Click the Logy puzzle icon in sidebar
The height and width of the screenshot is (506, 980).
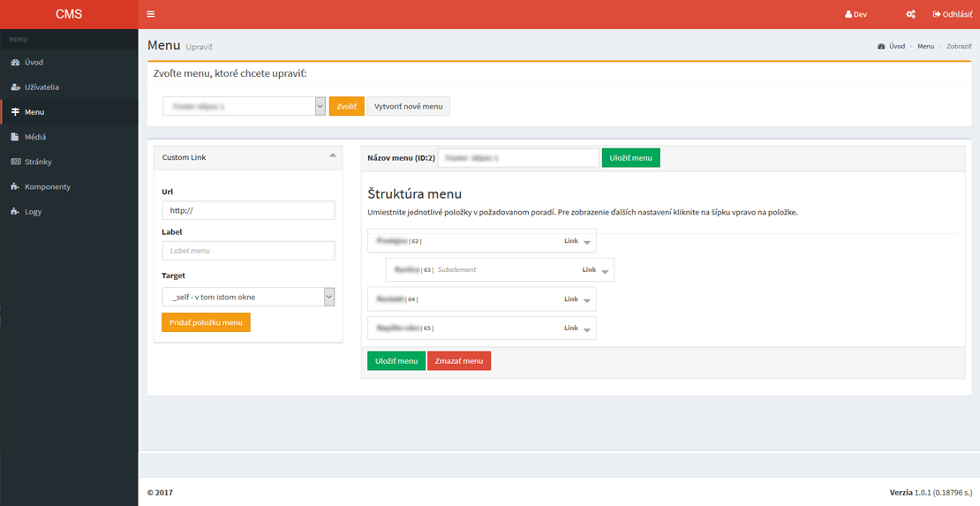16,211
